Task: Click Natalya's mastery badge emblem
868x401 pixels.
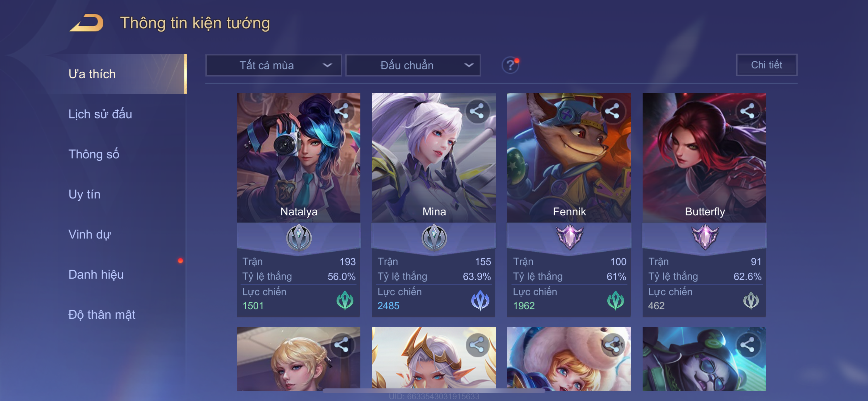Action: [299, 238]
